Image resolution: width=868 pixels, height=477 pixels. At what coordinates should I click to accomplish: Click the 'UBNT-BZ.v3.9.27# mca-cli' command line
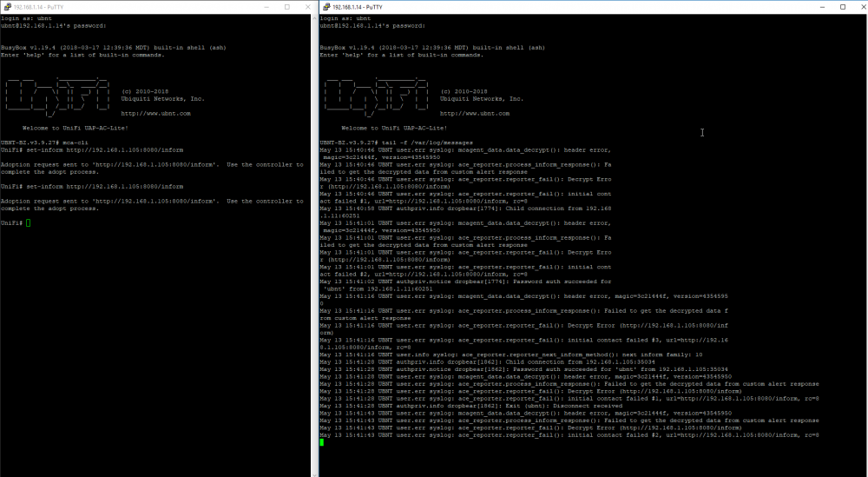44,142
